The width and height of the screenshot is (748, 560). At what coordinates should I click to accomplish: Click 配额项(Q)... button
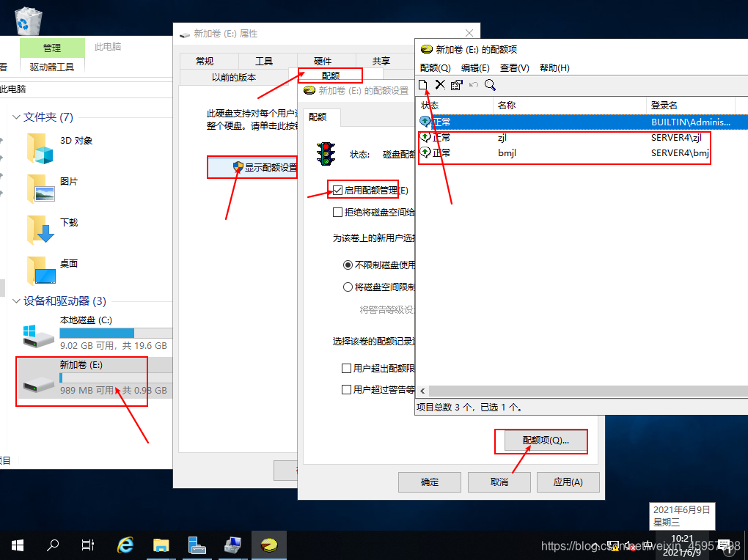(546, 441)
